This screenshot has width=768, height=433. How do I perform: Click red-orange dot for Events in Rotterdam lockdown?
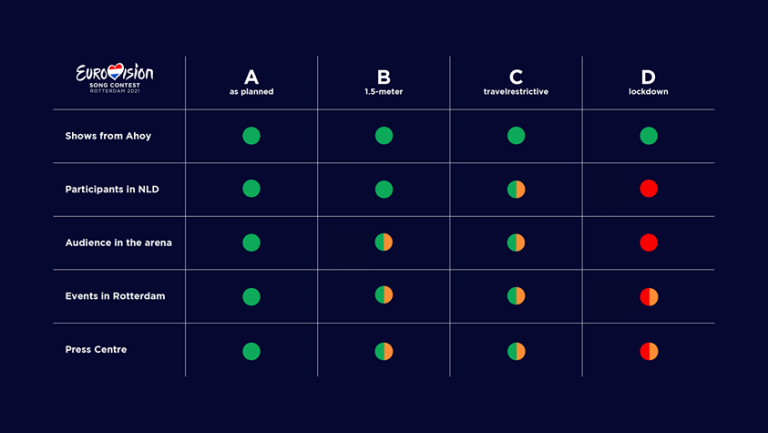point(649,297)
